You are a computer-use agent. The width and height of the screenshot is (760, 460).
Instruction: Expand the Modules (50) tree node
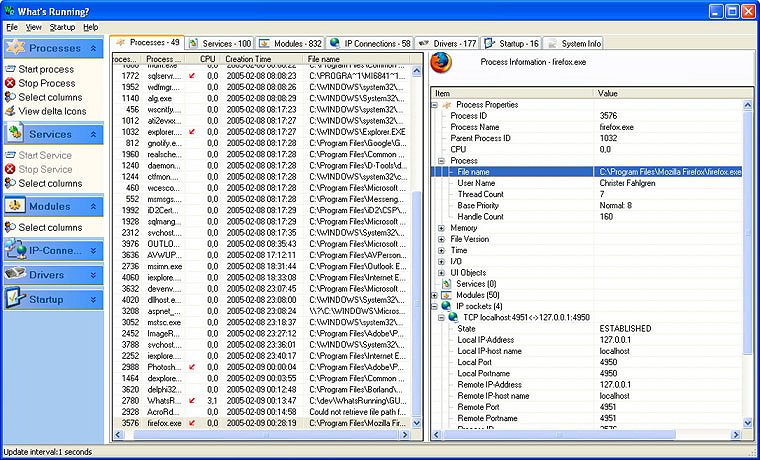[435, 295]
